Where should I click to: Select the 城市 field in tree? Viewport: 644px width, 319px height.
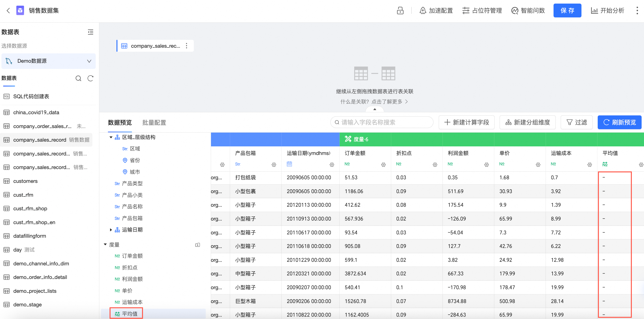pyautogui.click(x=135, y=172)
